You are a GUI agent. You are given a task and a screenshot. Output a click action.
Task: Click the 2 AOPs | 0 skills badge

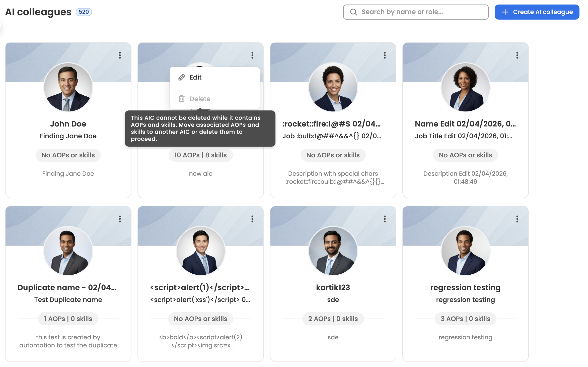click(x=333, y=319)
